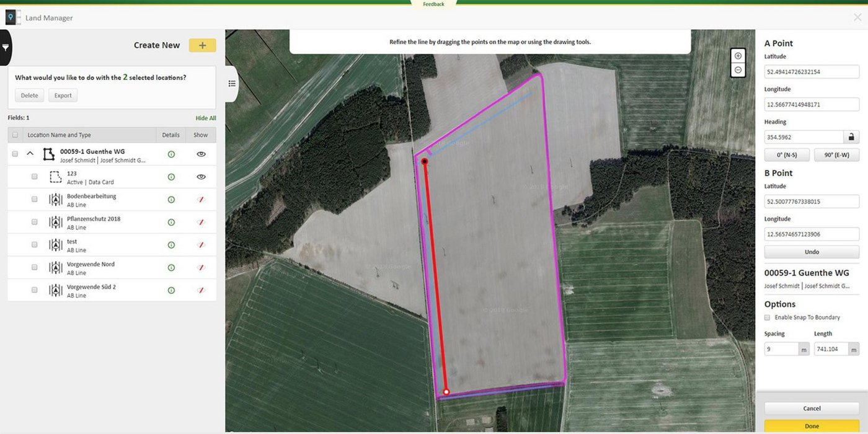
Task: Click the Spacing input field
Action: pyautogui.click(x=781, y=349)
